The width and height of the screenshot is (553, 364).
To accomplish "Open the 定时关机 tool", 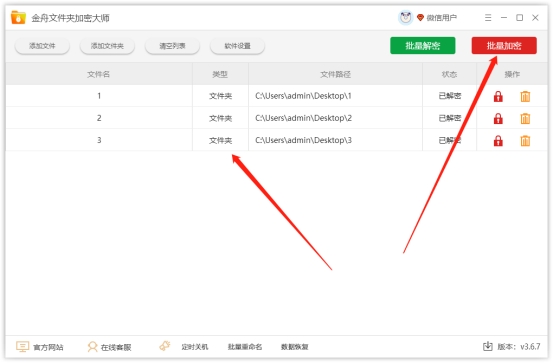I will pos(195,347).
